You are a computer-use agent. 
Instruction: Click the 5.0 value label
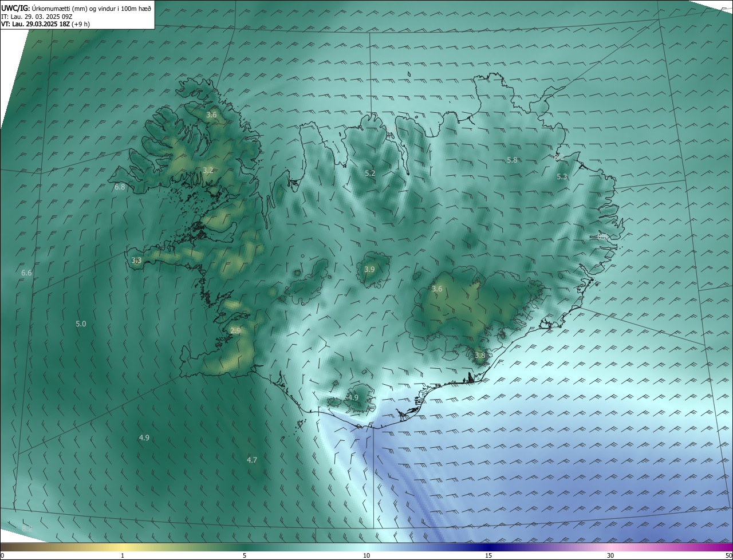(81, 324)
